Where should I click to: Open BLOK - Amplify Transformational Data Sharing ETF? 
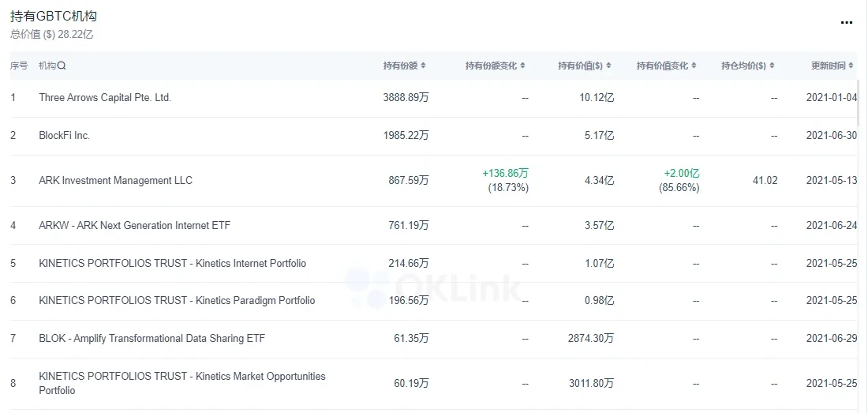[x=152, y=339]
